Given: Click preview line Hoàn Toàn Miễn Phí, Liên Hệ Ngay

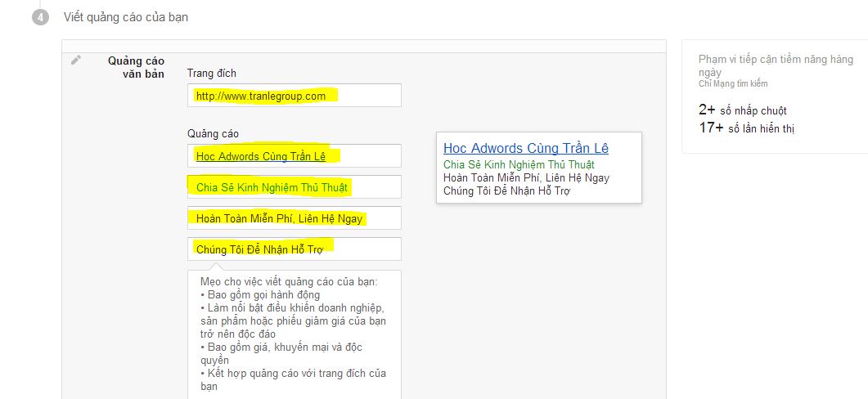Looking at the screenshot, I should tap(527, 178).
